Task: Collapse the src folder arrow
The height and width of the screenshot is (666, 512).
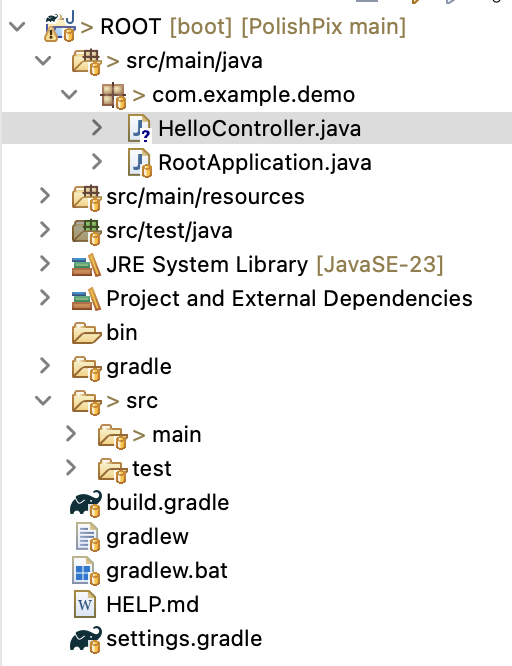Action: point(43,401)
